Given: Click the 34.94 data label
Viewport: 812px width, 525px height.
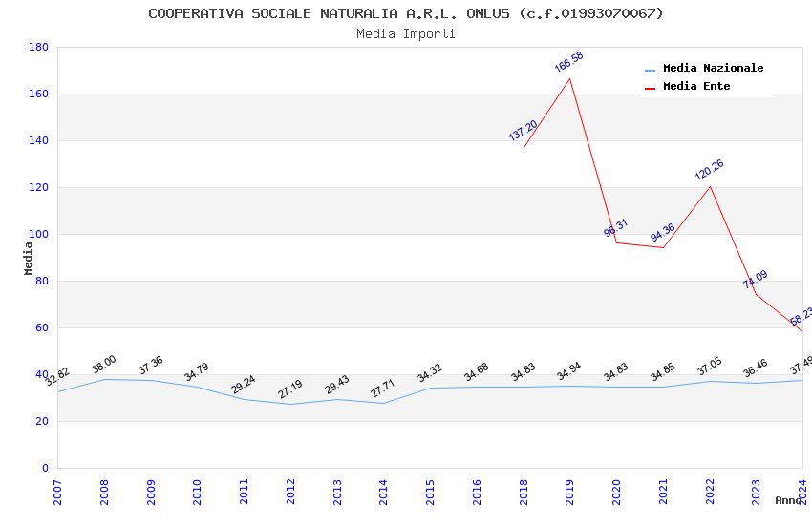Looking at the screenshot, I should click(568, 371).
